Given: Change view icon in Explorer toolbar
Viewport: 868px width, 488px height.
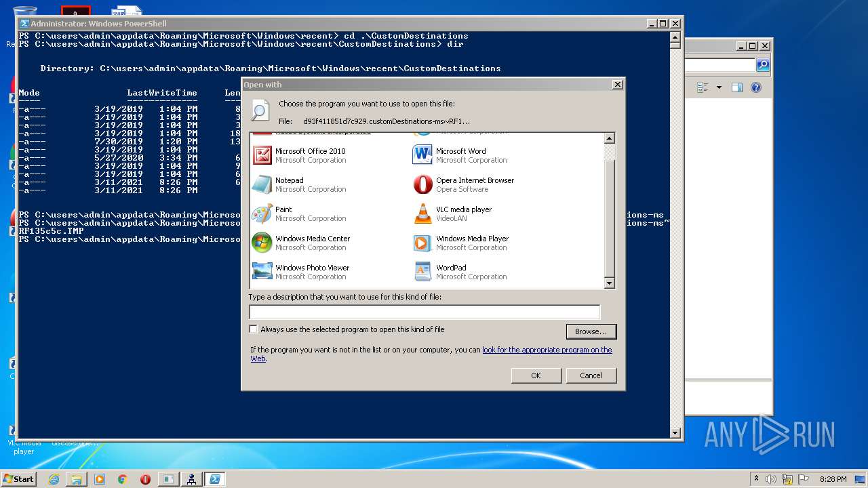Looking at the screenshot, I should click(703, 87).
